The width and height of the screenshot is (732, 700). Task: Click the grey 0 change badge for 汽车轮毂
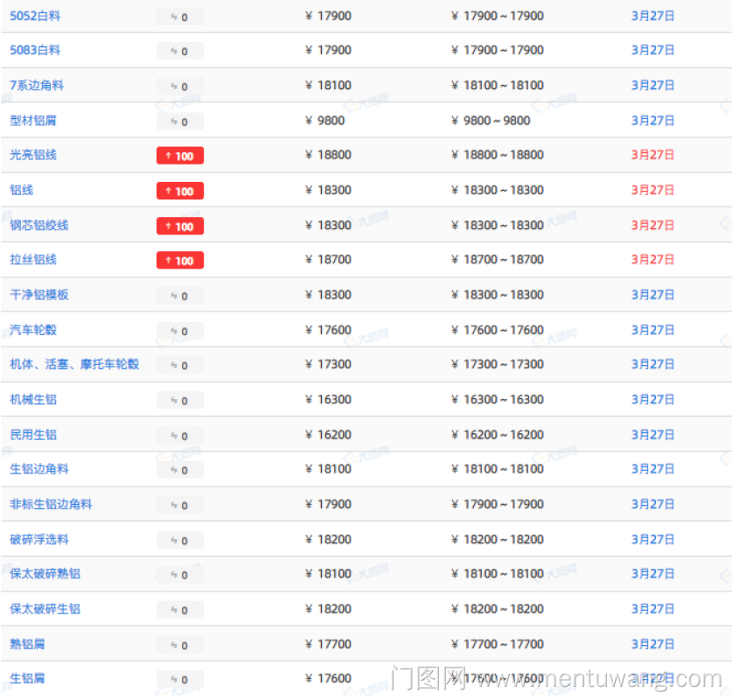pos(179,331)
